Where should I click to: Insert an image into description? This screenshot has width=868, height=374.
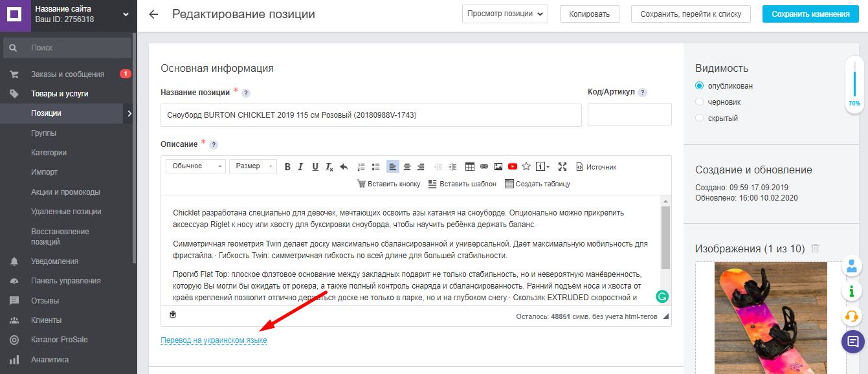[498, 166]
